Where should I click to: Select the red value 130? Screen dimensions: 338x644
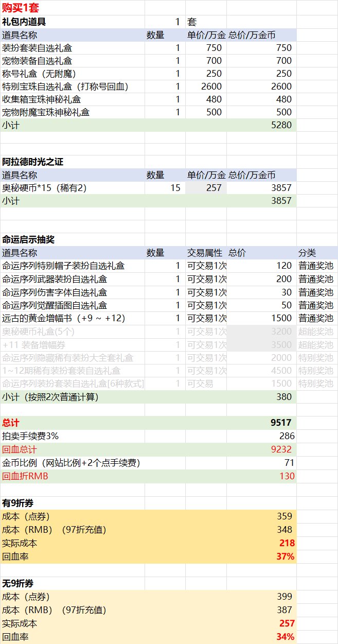coord(287,476)
